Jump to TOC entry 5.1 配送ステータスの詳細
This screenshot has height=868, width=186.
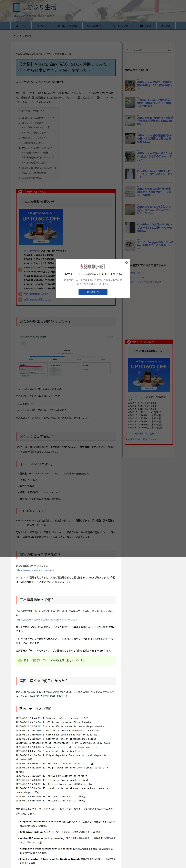(x=35, y=153)
